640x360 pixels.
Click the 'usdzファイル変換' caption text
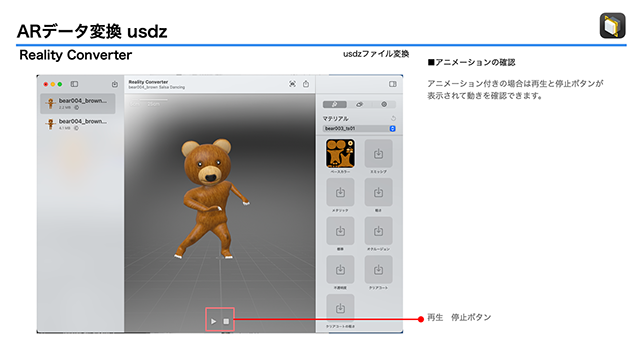coord(376,54)
